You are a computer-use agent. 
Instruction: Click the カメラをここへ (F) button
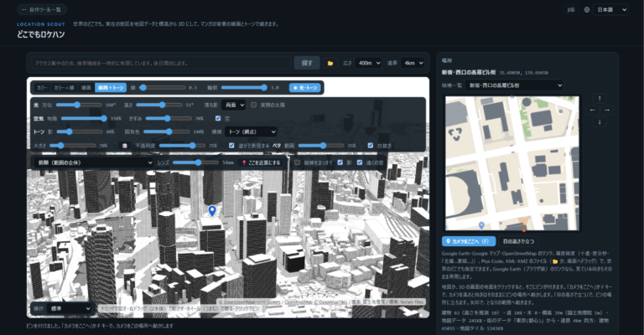[469, 241]
